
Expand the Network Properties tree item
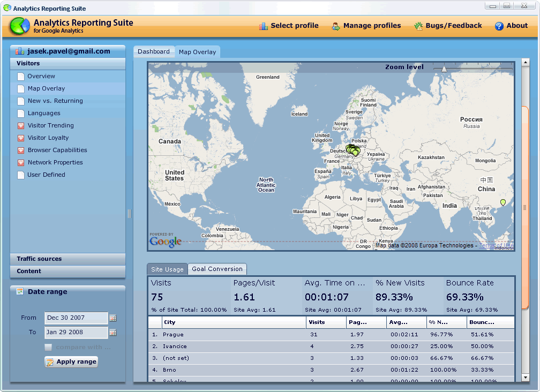[21, 162]
